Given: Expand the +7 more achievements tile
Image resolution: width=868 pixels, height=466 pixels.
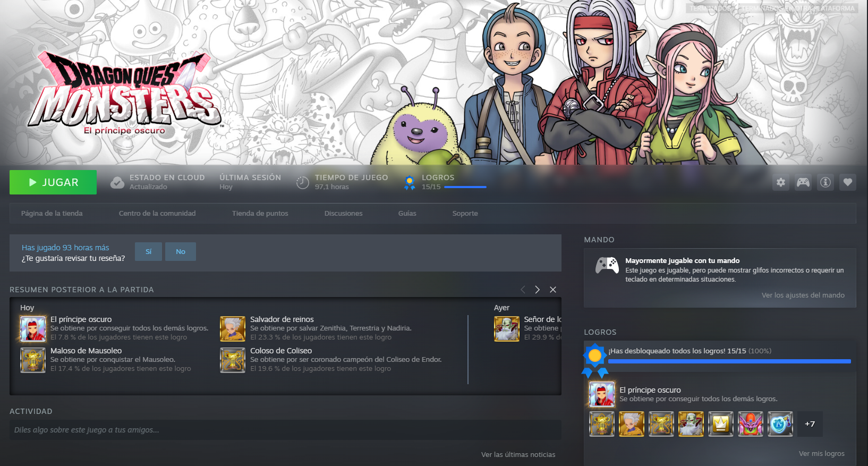Looking at the screenshot, I should coord(810,424).
